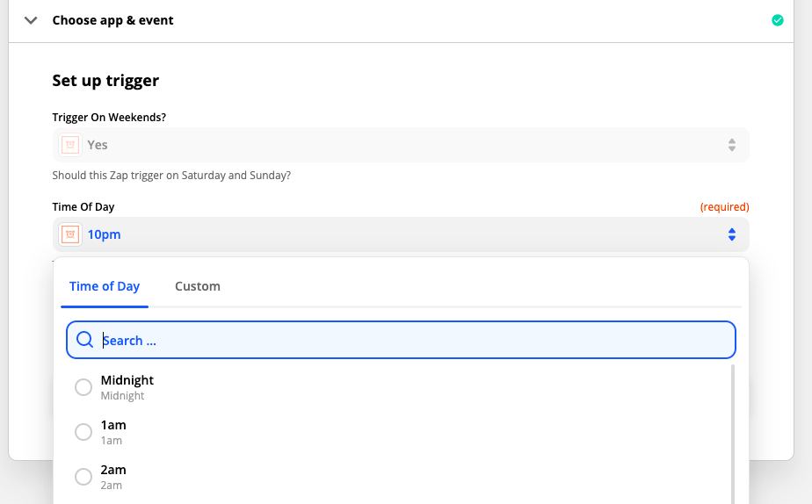The width and height of the screenshot is (812, 504).
Task: Click the Choose app & event heading
Action: [x=112, y=20]
